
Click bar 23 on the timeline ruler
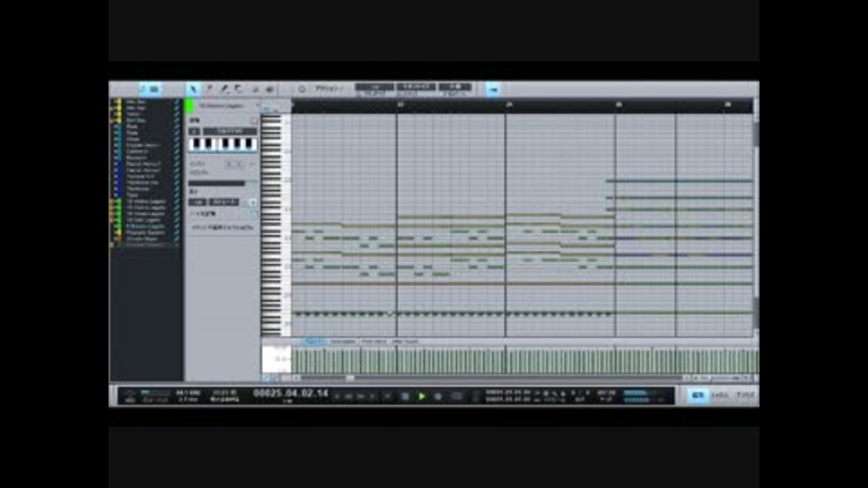click(401, 105)
